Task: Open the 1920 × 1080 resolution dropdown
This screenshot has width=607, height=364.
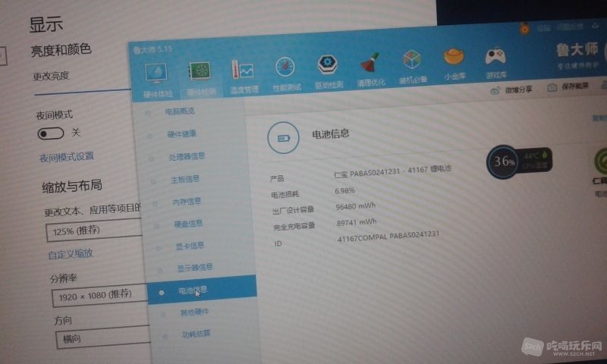Action: [x=100, y=296]
